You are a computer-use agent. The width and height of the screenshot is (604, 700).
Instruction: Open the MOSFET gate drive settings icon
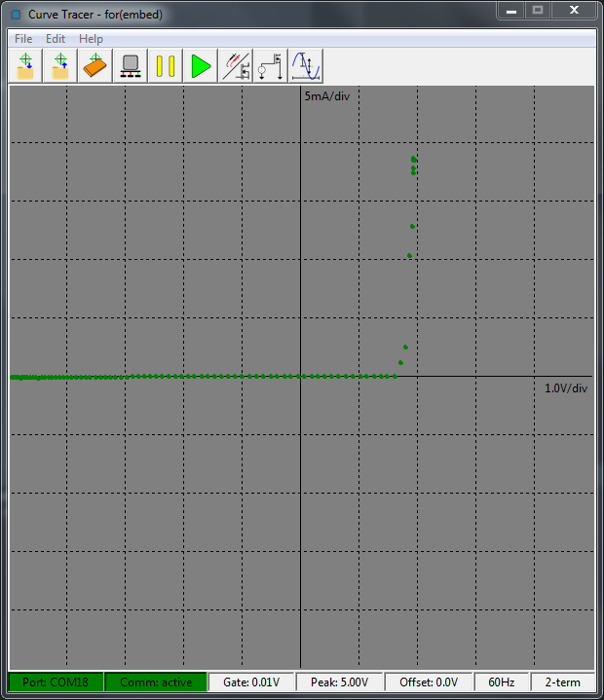click(x=271, y=66)
